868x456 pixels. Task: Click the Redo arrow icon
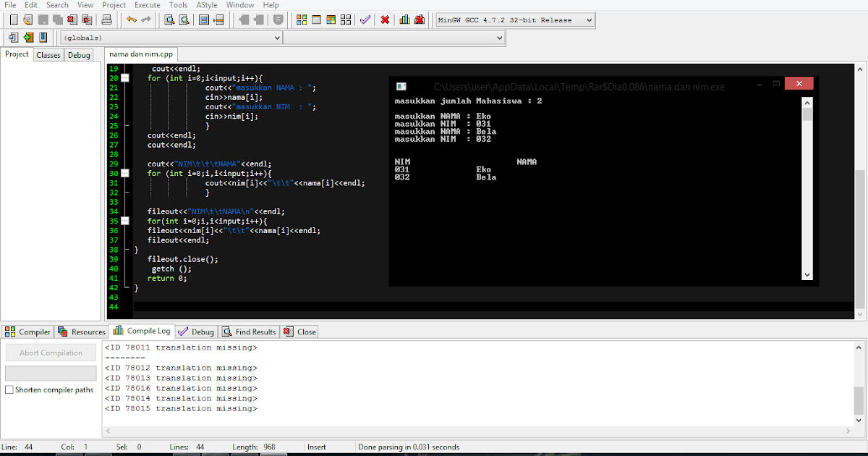[x=145, y=20]
